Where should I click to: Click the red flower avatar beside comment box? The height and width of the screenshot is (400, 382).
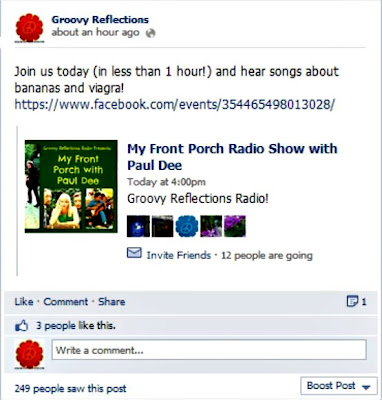pos(29,354)
